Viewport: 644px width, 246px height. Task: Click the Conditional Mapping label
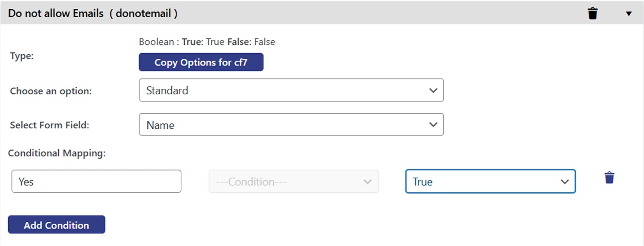click(56, 153)
